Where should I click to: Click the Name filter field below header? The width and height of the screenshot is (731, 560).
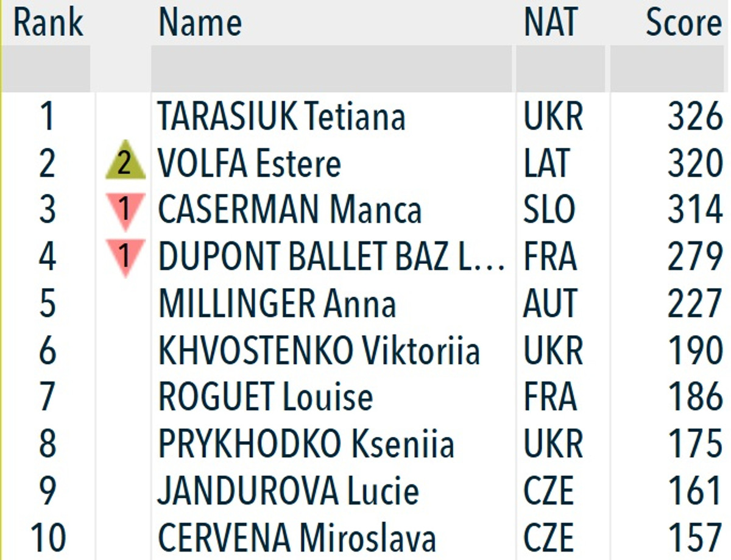pos(331,69)
